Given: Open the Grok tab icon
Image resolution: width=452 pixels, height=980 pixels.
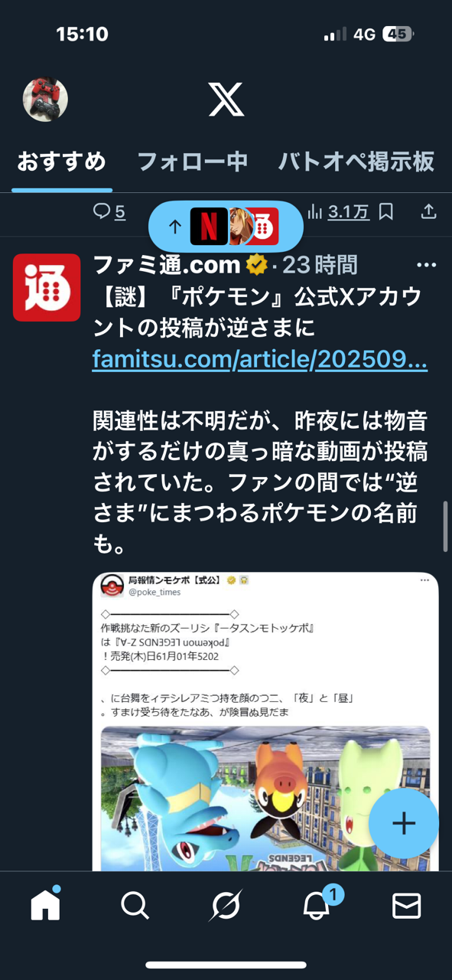Looking at the screenshot, I should pos(226,906).
